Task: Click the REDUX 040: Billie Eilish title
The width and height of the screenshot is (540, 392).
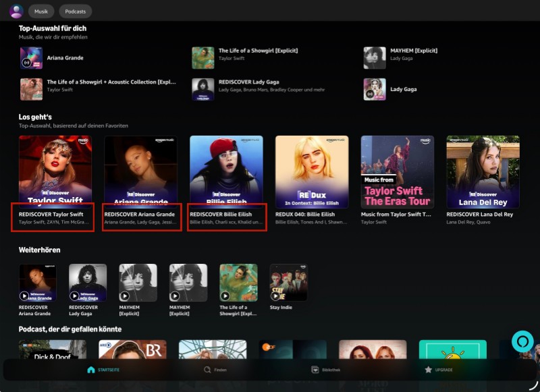Action: tap(305, 214)
